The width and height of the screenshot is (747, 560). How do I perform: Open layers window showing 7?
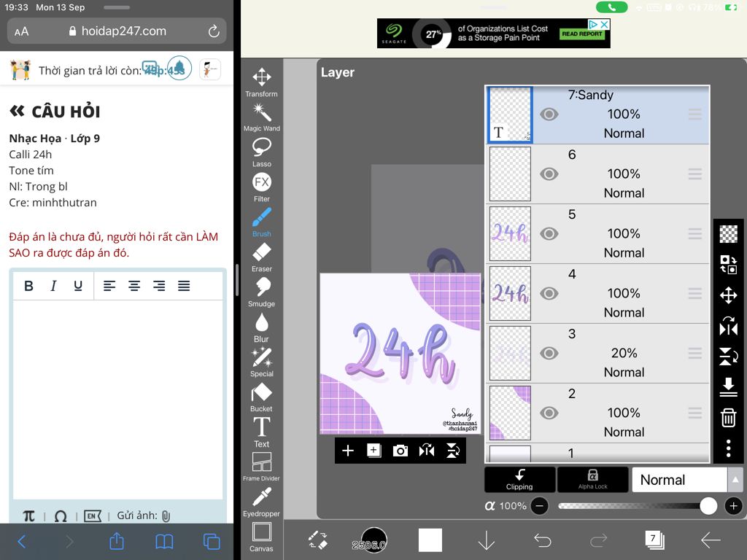tap(654, 540)
